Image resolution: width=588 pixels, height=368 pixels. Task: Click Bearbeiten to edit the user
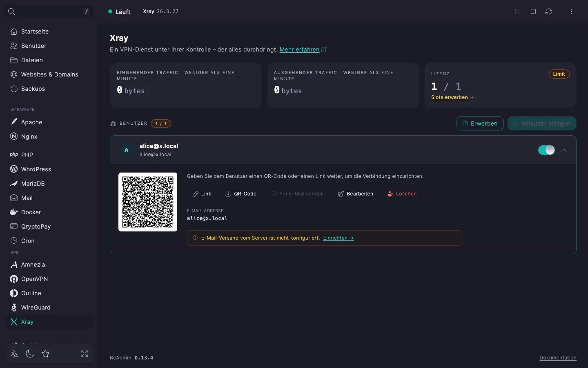(355, 194)
